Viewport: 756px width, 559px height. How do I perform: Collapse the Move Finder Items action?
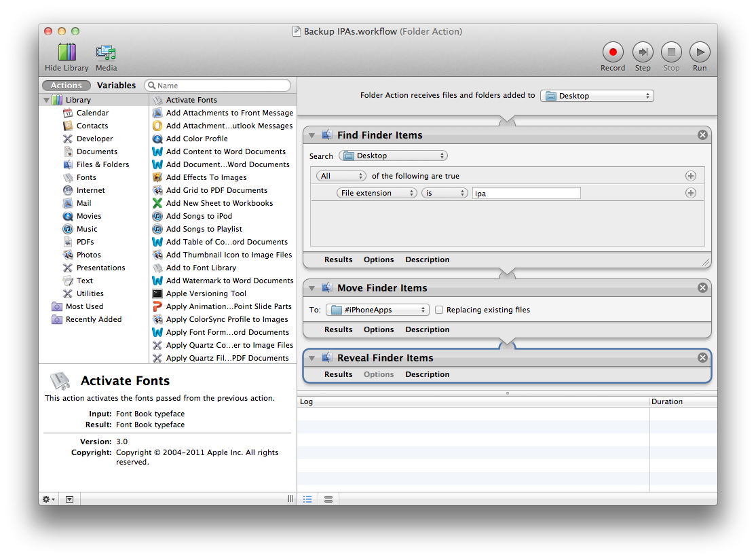point(312,288)
